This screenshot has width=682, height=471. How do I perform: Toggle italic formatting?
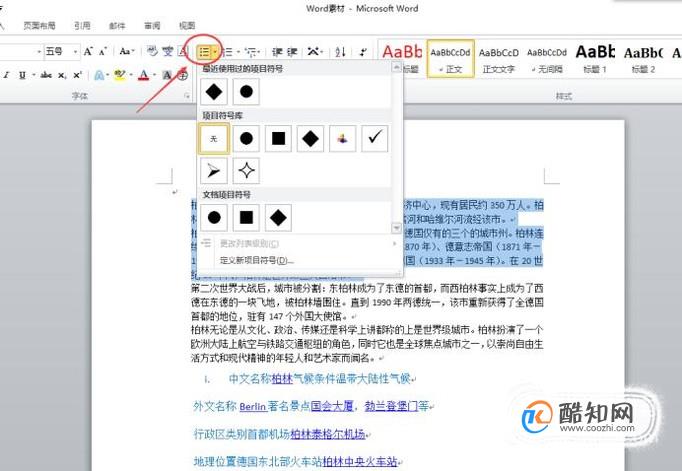7,76
